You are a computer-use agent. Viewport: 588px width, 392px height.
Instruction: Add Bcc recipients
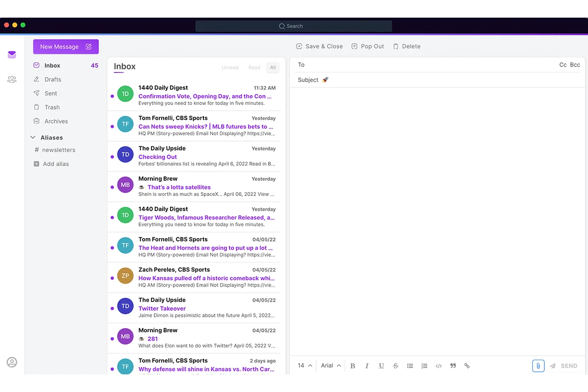(x=575, y=65)
